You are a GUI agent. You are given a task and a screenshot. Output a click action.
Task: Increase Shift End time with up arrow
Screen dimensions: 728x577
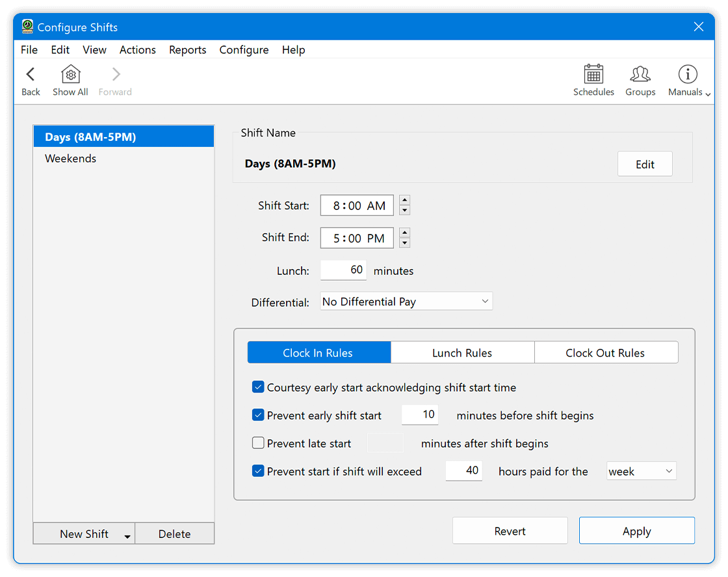click(404, 233)
